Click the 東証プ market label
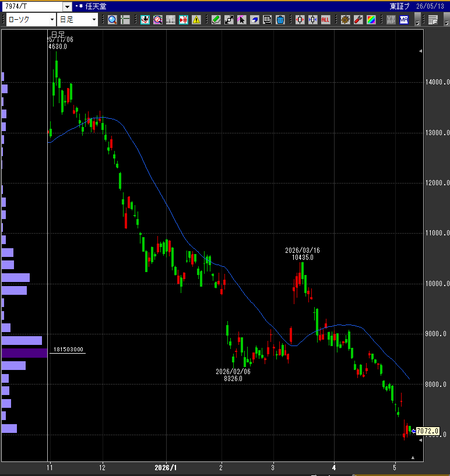450x476 pixels. (x=399, y=6)
